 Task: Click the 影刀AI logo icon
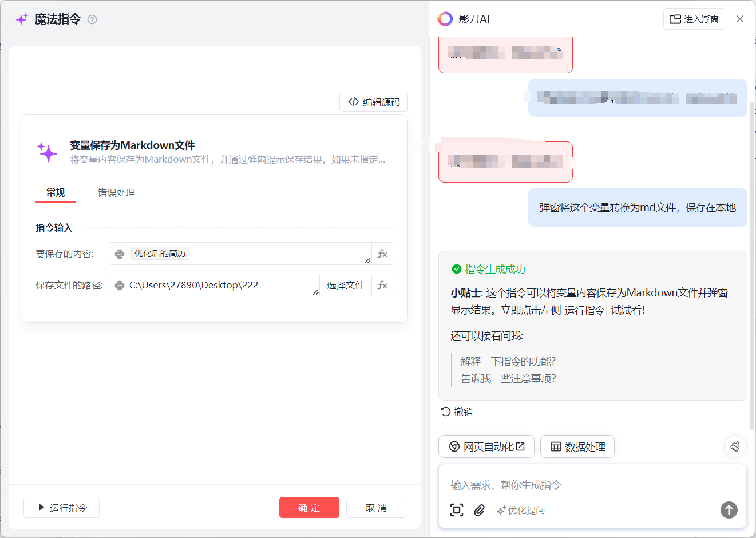click(445, 19)
